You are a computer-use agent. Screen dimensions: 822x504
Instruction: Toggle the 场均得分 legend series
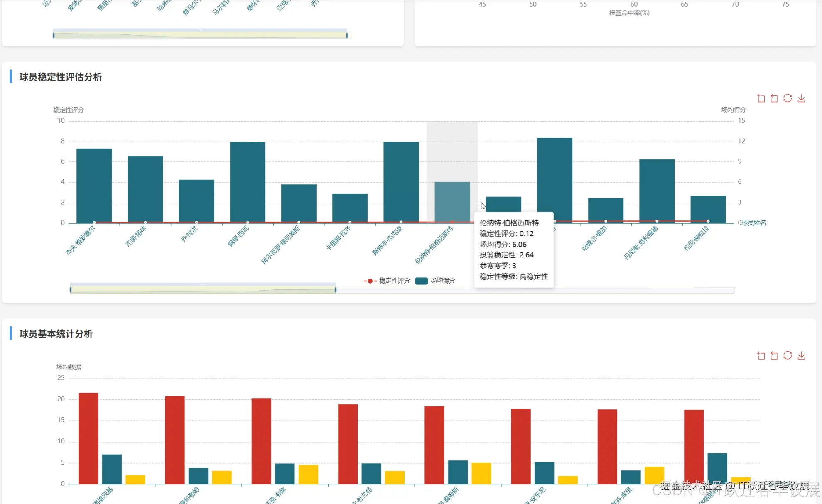[x=435, y=281]
